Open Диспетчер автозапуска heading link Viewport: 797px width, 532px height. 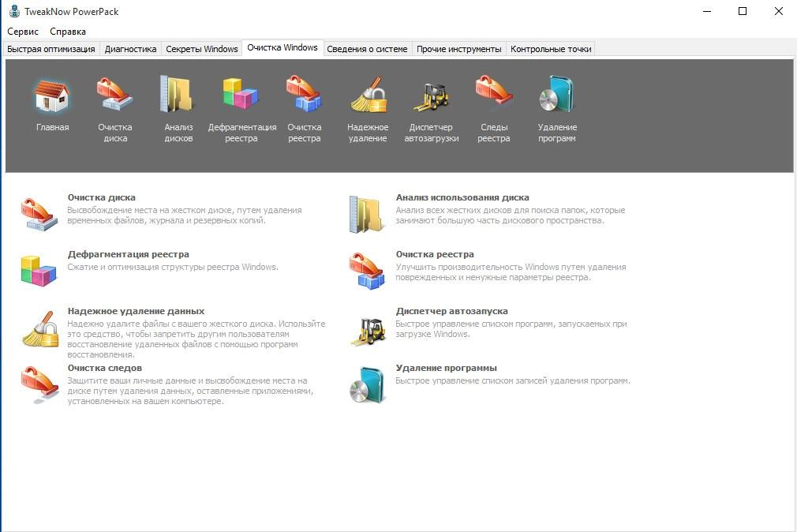(x=452, y=311)
